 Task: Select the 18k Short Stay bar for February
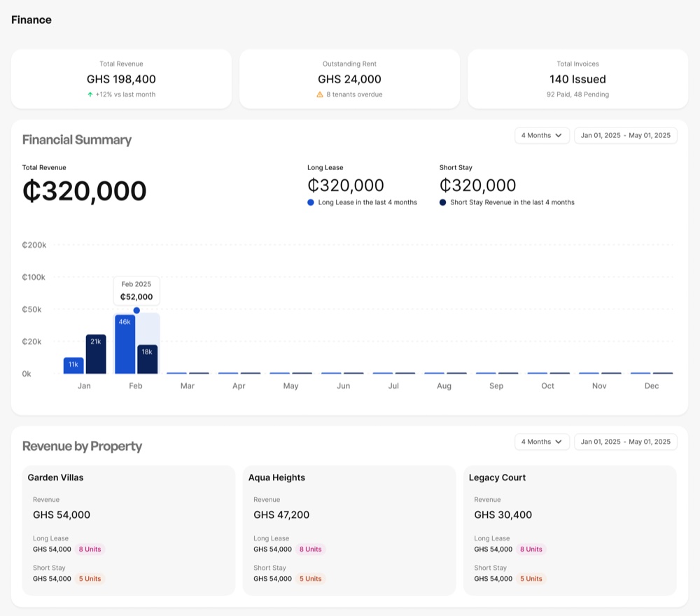pyautogui.click(x=147, y=359)
